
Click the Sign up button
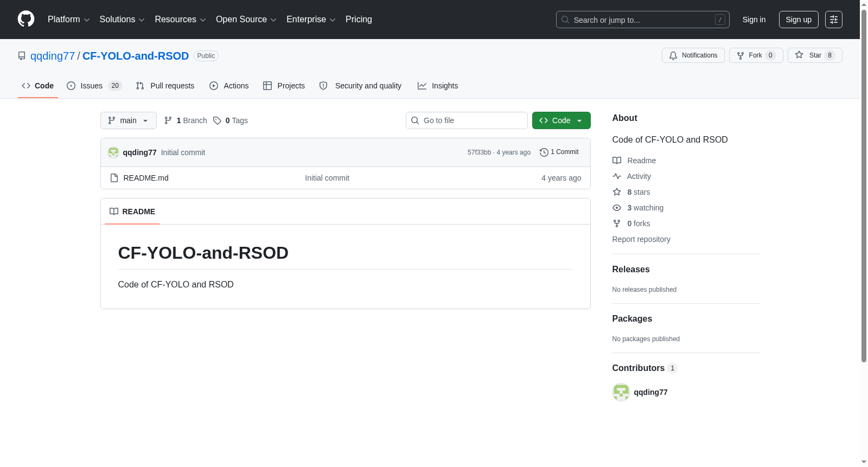click(x=799, y=20)
